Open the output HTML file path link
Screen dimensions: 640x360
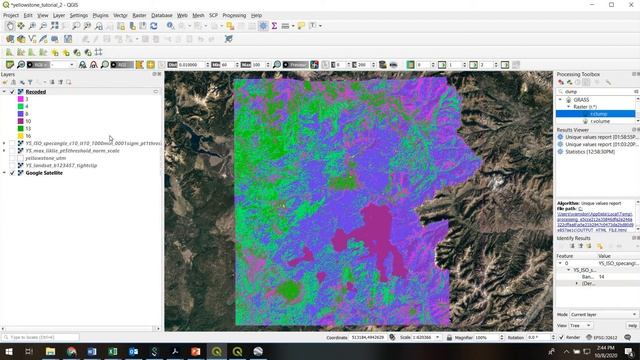pos(595,220)
